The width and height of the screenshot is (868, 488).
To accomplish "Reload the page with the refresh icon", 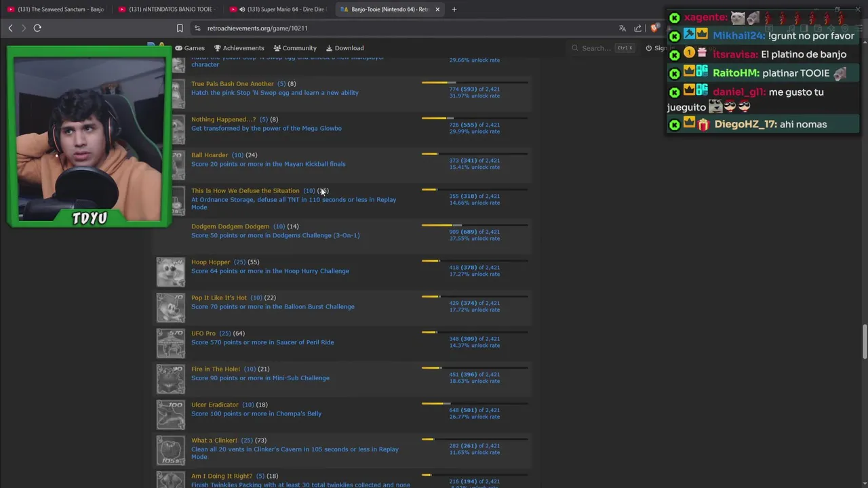I will pos(37,28).
